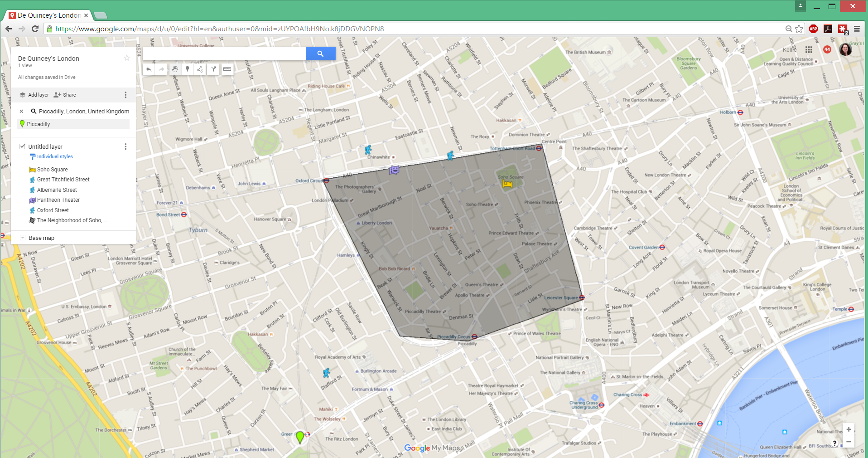Click Add layer

coord(34,95)
